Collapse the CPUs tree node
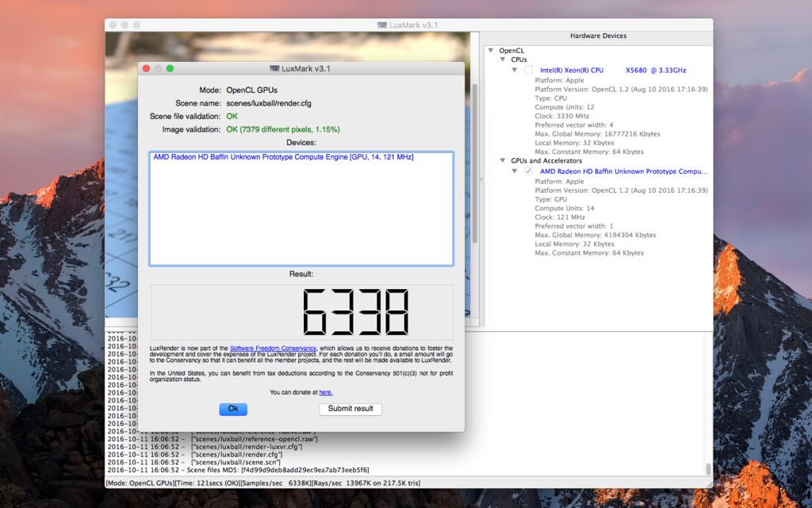The image size is (812, 508). pos(502,60)
